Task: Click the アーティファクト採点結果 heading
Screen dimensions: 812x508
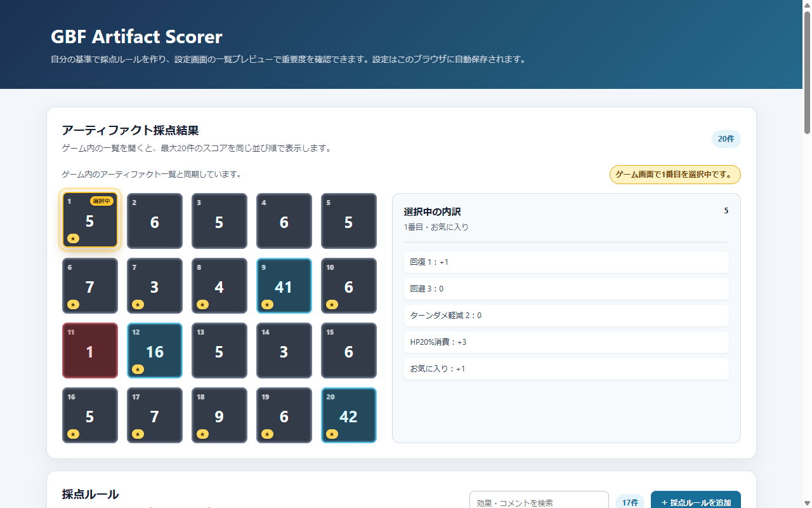Action: pos(130,130)
